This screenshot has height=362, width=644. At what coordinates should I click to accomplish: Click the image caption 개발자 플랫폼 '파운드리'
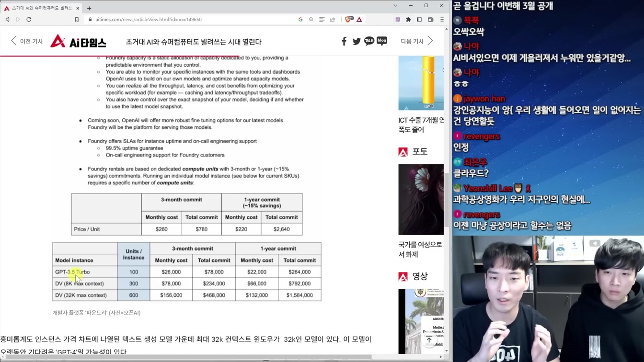point(96,313)
